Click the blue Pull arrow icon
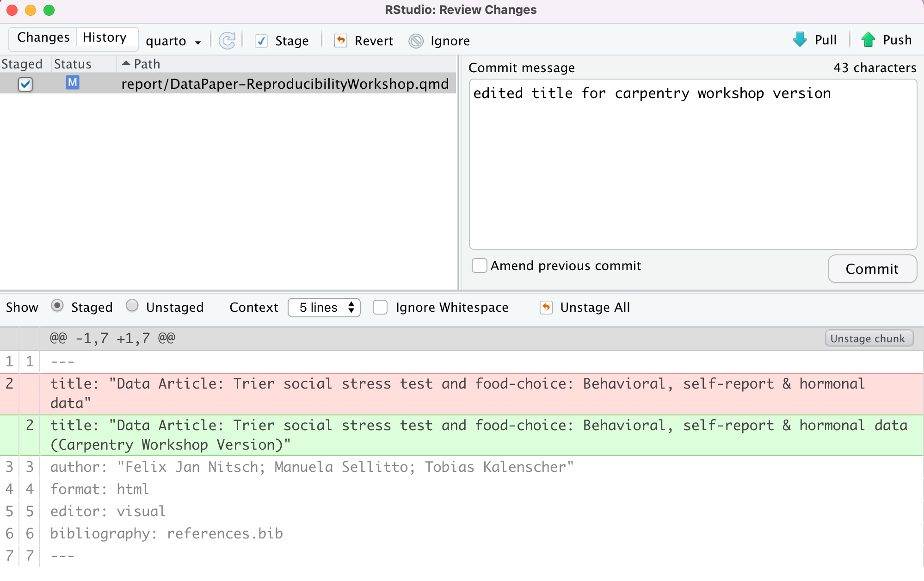The height and width of the screenshot is (581, 924). tap(800, 40)
